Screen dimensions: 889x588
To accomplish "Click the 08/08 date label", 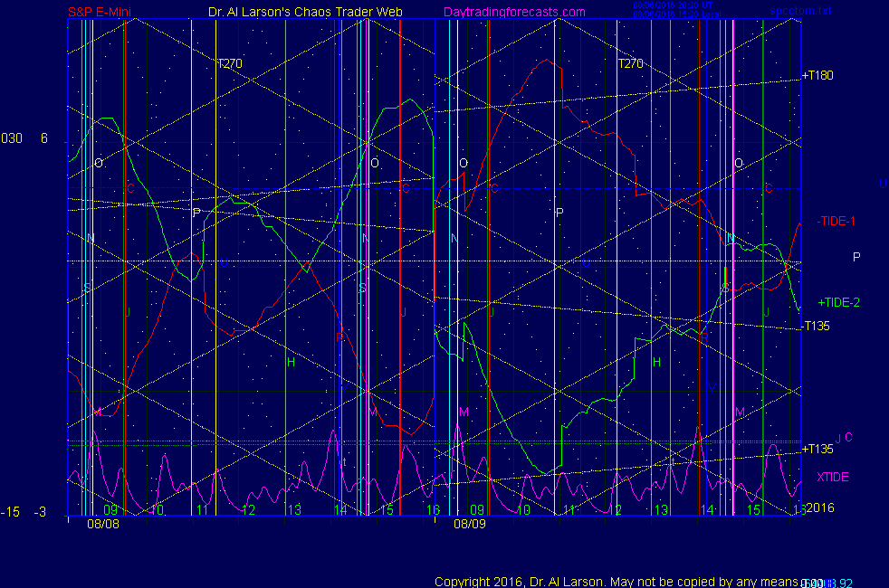I will coord(102,523).
